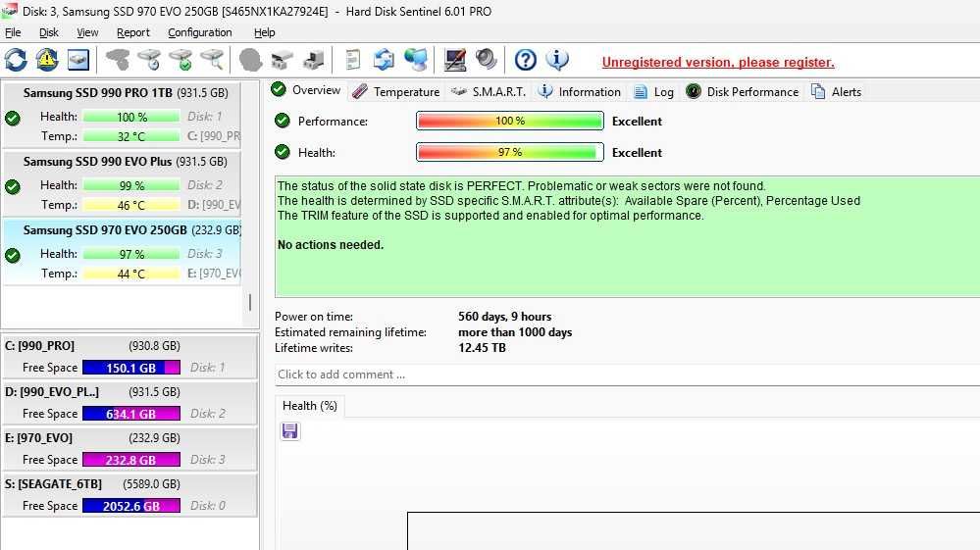Click the '12.45 TB' lifetime writes value
The width and height of the screenshot is (980, 550).
click(x=482, y=348)
